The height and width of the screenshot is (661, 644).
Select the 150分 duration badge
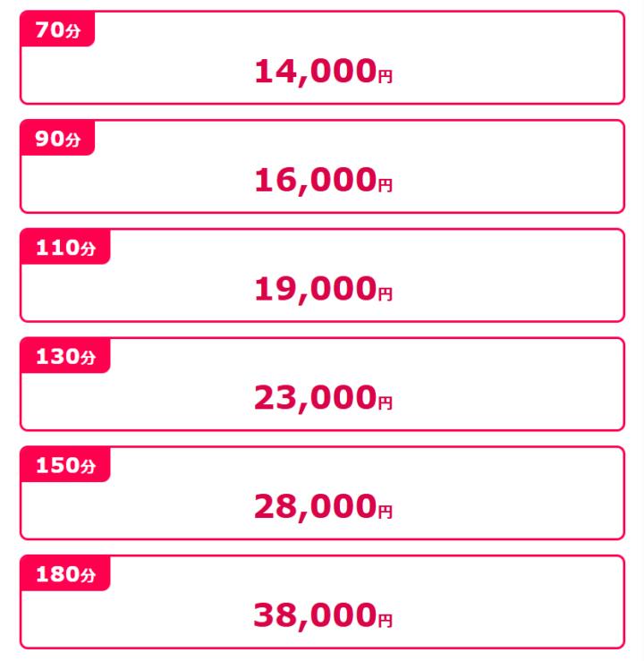[64, 466]
